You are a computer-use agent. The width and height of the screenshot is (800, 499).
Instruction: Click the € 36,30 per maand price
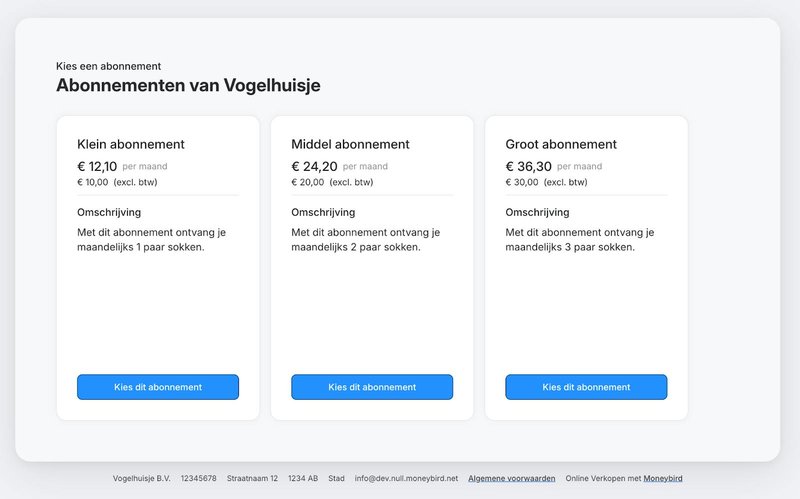pos(554,166)
